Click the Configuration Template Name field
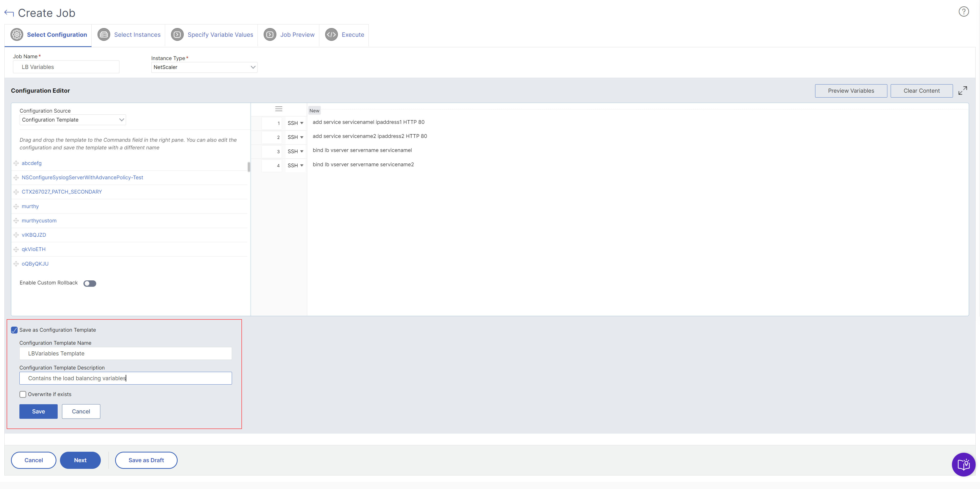Viewport: 980px width, 489px height. pos(126,353)
